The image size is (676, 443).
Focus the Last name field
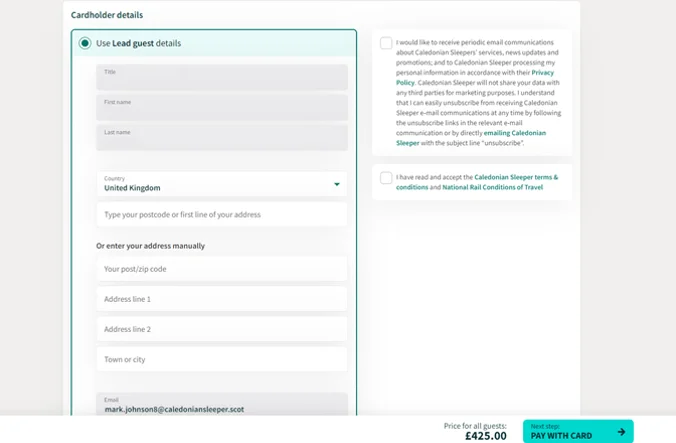222,137
